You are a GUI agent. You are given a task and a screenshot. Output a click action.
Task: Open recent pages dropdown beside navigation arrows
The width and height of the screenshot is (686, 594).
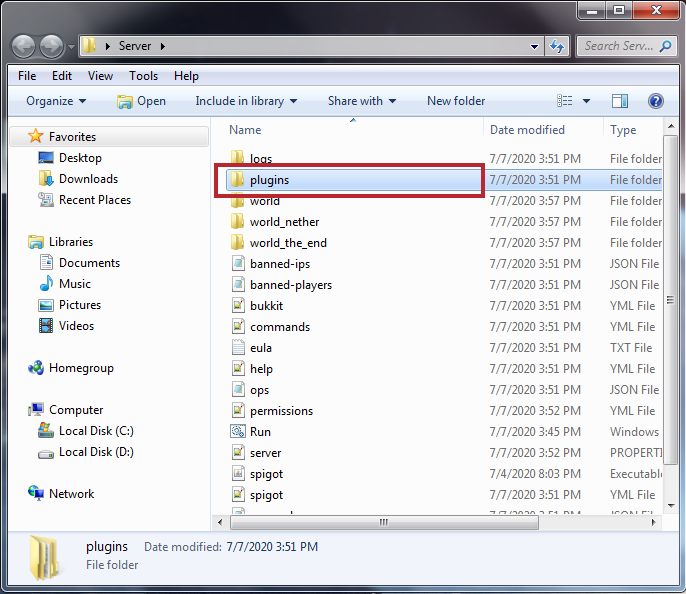71,46
